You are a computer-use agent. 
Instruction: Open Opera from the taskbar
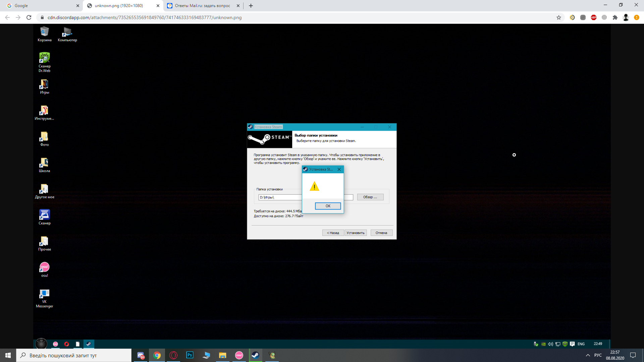coord(173,355)
